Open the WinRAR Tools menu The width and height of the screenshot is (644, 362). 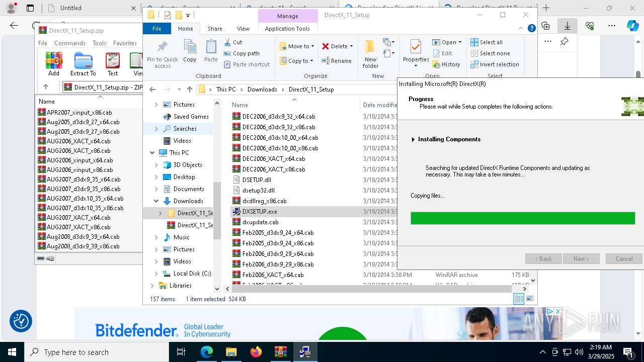coord(99,43)
